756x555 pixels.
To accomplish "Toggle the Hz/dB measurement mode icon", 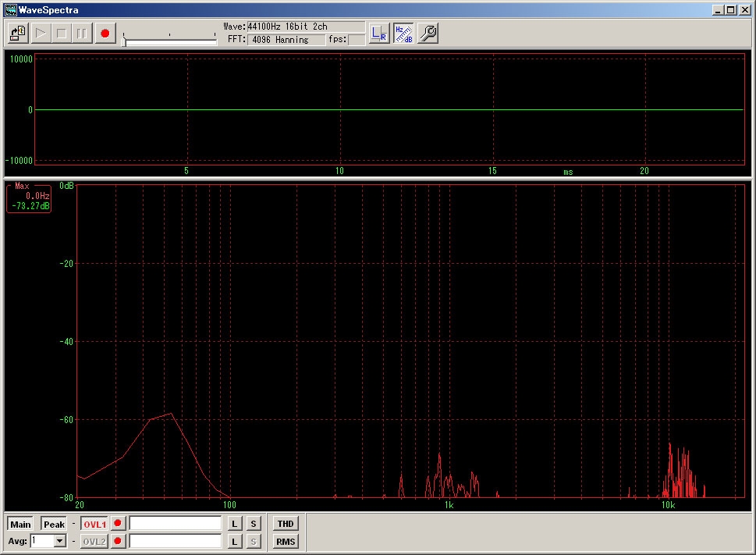I will [403, 34].
